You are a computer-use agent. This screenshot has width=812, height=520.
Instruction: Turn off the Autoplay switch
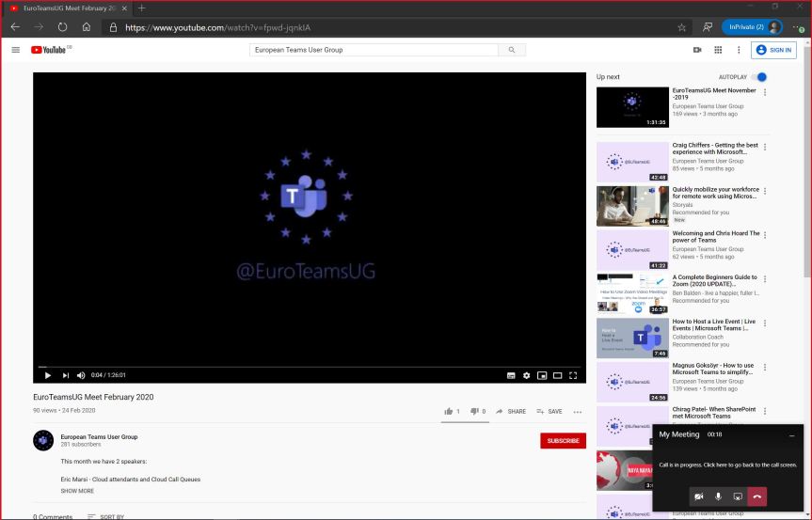tap(760, 77)
